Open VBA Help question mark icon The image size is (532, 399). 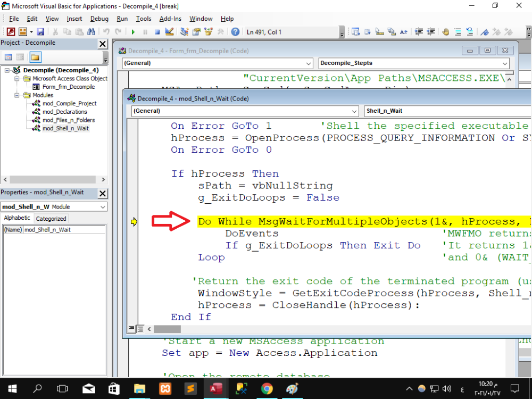click(x=235, y=32)
